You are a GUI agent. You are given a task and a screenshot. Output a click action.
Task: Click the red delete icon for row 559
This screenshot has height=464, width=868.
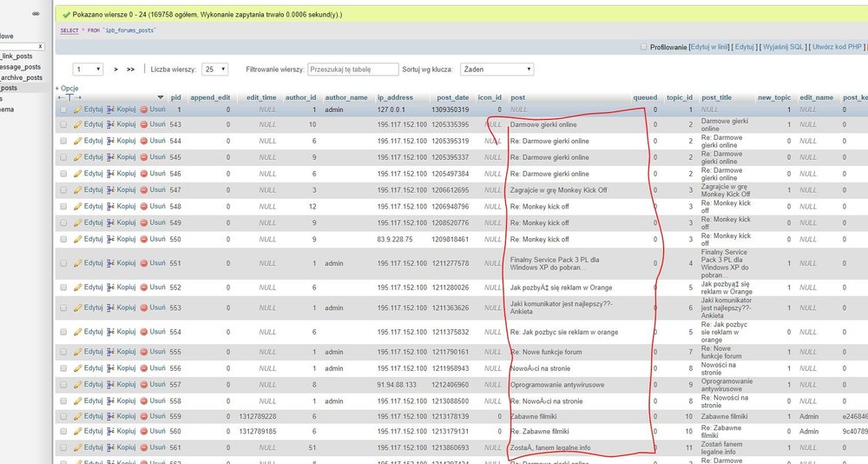144,416
